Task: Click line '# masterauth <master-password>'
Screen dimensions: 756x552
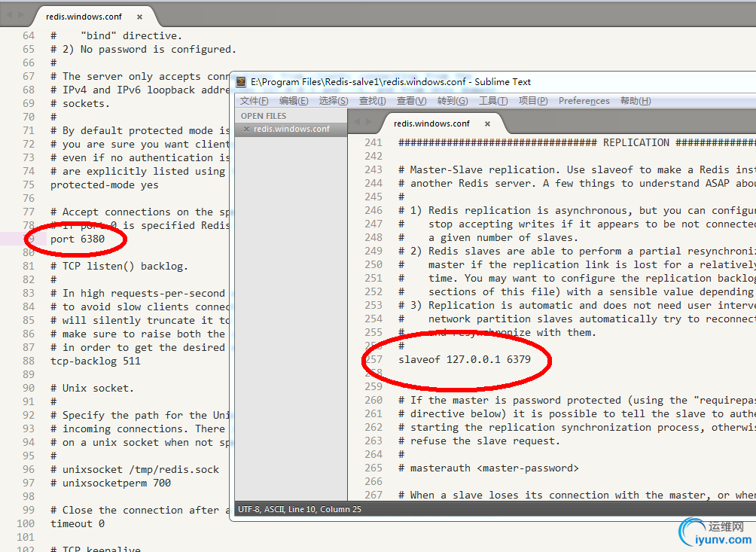Action: pos(489,468)
